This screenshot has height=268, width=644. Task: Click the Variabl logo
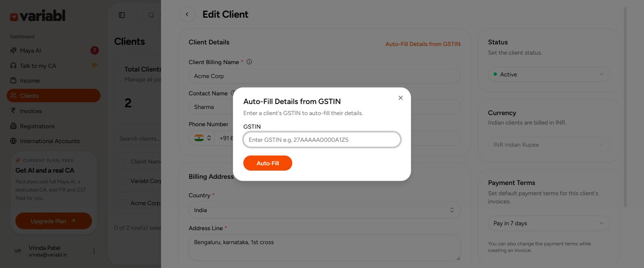pyautogui.click(x=38, y=16)
